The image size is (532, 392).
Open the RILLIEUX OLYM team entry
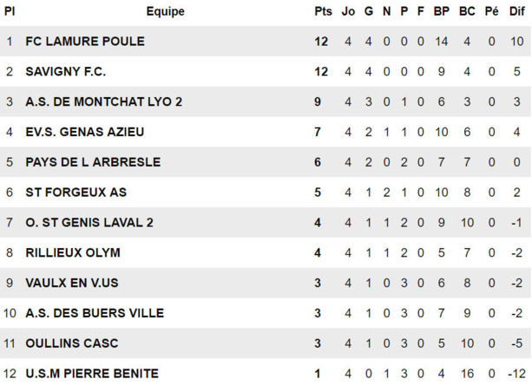pos(73,253)
